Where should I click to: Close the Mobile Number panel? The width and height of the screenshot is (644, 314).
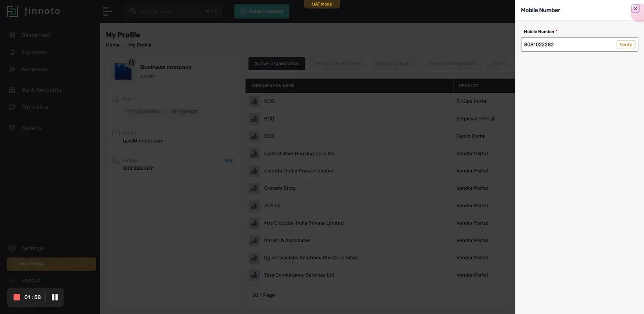point(635,9)
